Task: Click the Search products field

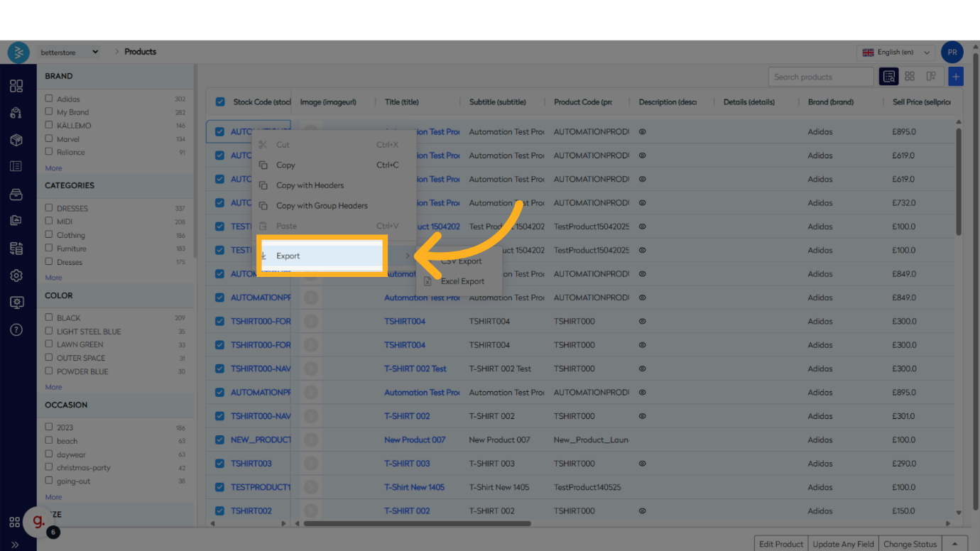Action: tap(820, 77)
